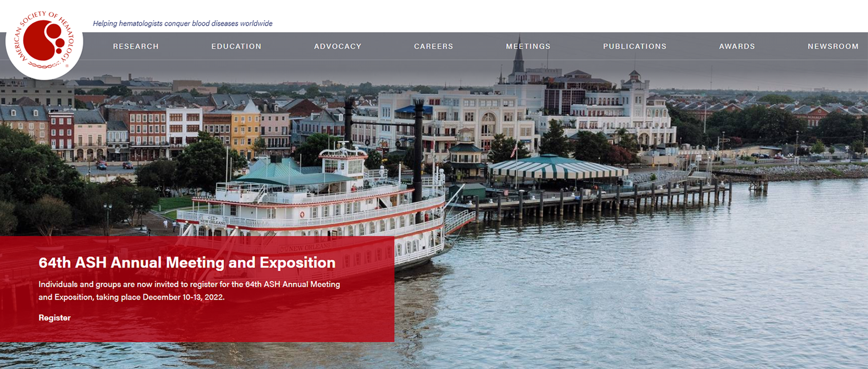Click the wooden pier in the hero image
The image size is (868, 369).
point(603,198)
